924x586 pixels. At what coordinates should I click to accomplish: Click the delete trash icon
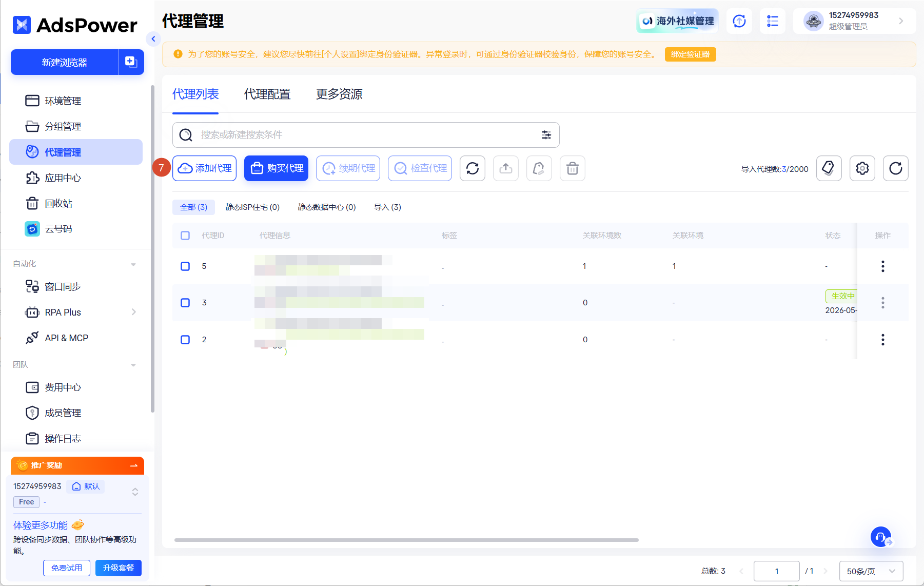click(x=573, y=168)
